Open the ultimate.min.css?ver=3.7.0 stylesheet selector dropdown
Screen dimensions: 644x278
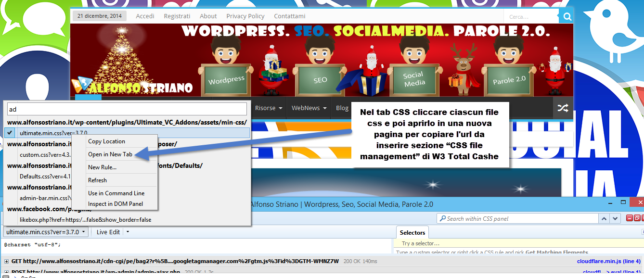click(x=46, y=232)
